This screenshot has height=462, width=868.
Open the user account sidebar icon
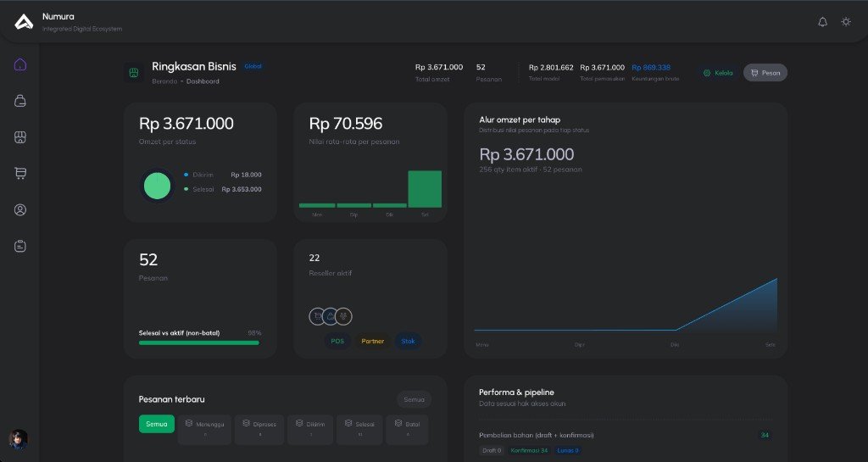coord(20,209)
